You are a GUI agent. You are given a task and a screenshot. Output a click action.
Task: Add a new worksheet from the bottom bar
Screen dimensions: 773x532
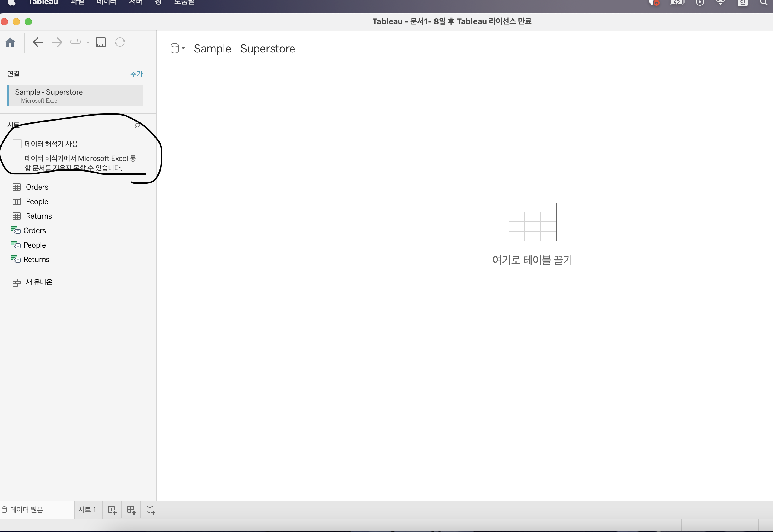112,510
